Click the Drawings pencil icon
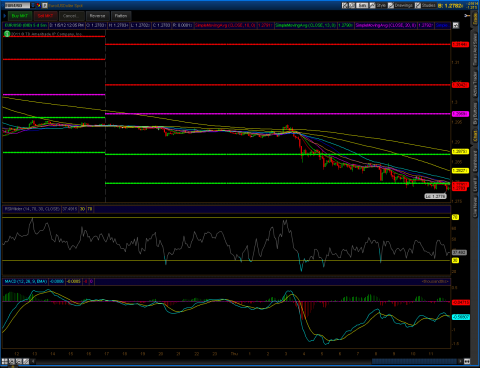This screenshot has width=480, height=368. coord(391,5)
